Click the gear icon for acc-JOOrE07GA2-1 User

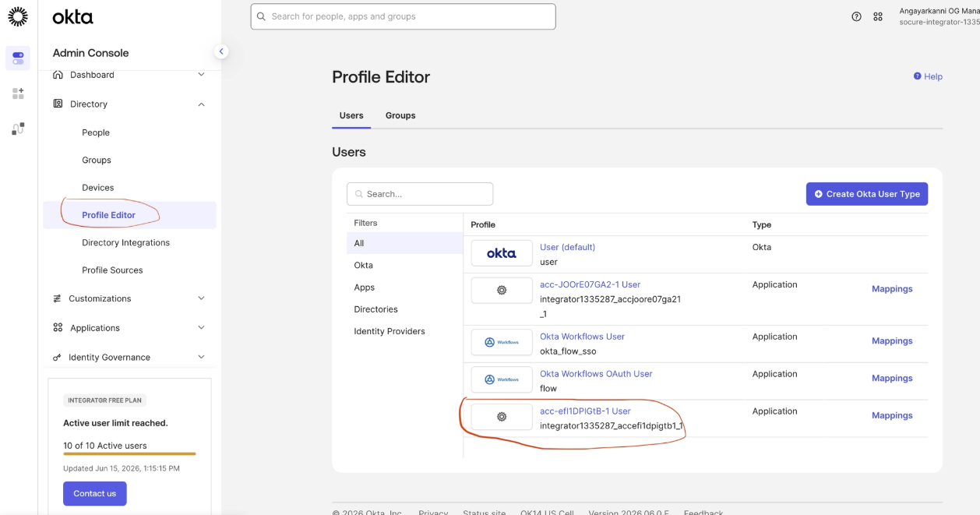tap(502, 290)
